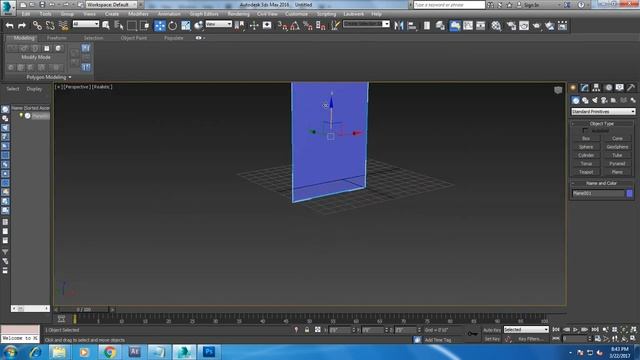This screenshot has width=640, height=360.
Task: Open the Material Editor icon
Action: [x=496, y=26]
